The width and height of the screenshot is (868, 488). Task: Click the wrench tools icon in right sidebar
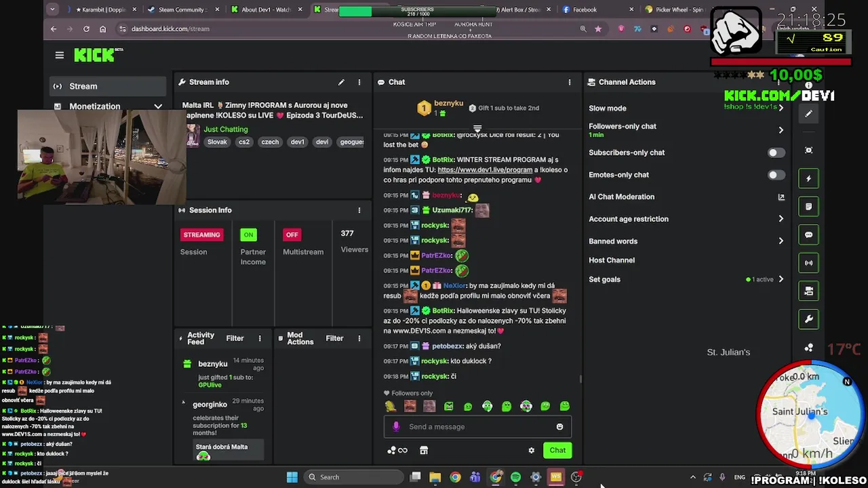pos(808,319)
